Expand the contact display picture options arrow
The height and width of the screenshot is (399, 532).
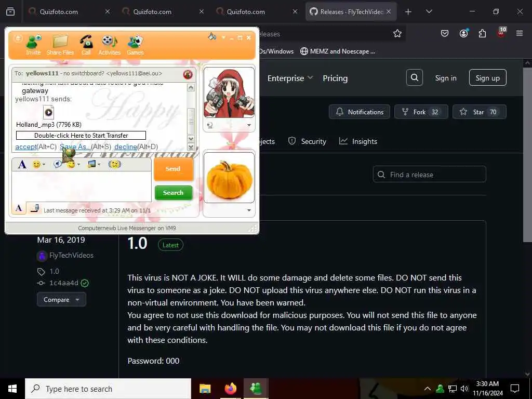(249, 125)
